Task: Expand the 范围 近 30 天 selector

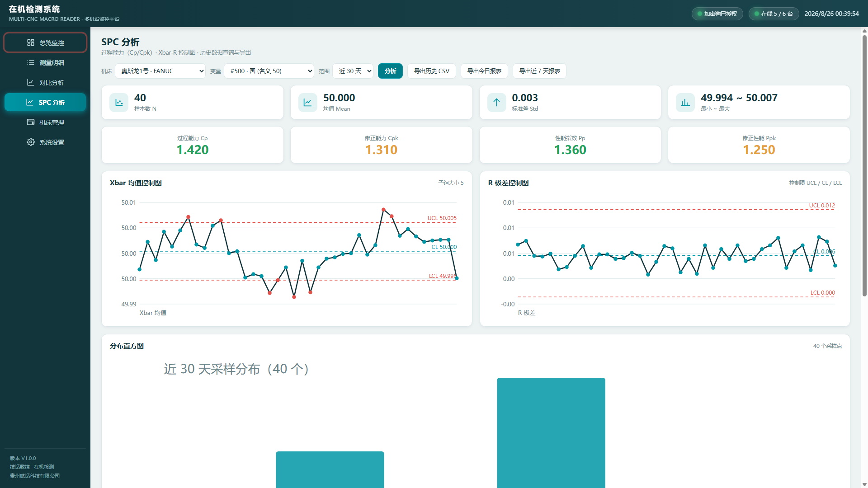Action: tap(353, 71)
